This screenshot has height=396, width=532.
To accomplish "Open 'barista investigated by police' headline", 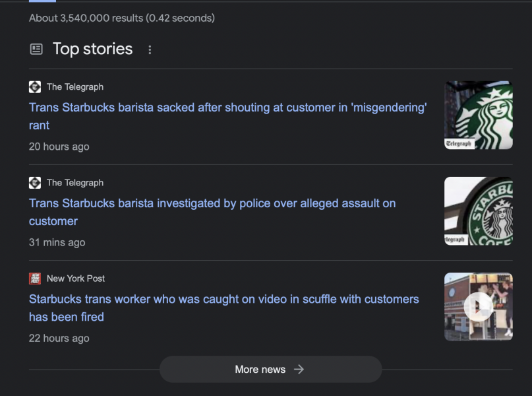I will [x=212, y=212].
